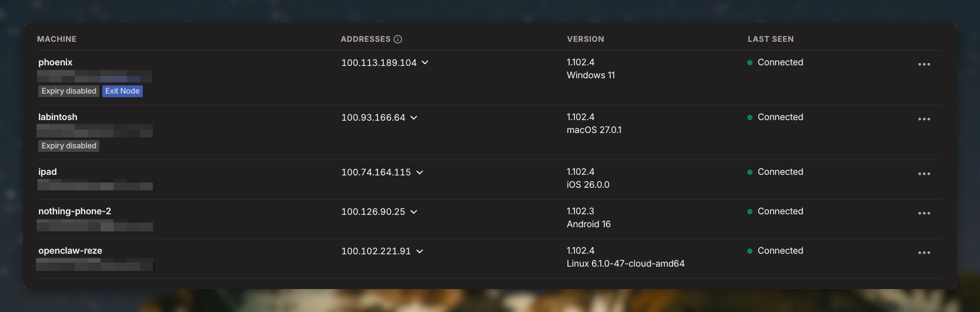Open the options menu for labintosh
980x312 pixels.
point(924,119)
